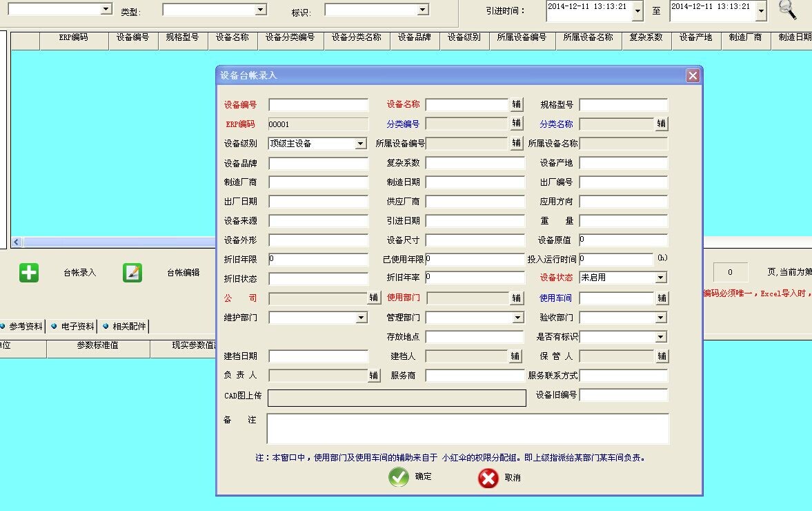Expand the 维护部门 dropdown
The width and height of the screenshot is (812, 511).
click(362, 317)
